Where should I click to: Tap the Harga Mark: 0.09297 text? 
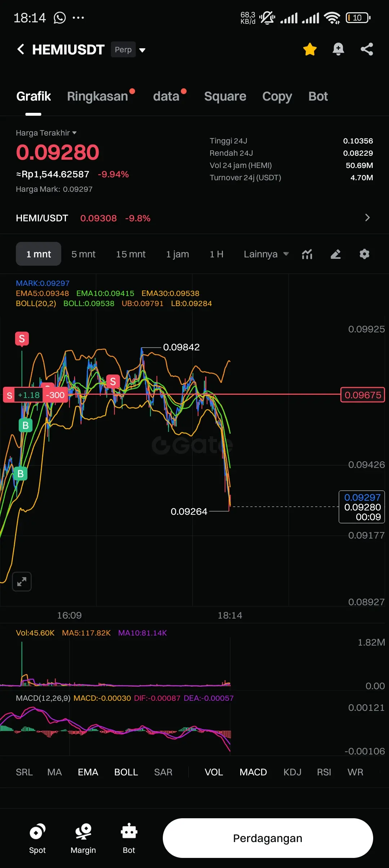[54, 189]
